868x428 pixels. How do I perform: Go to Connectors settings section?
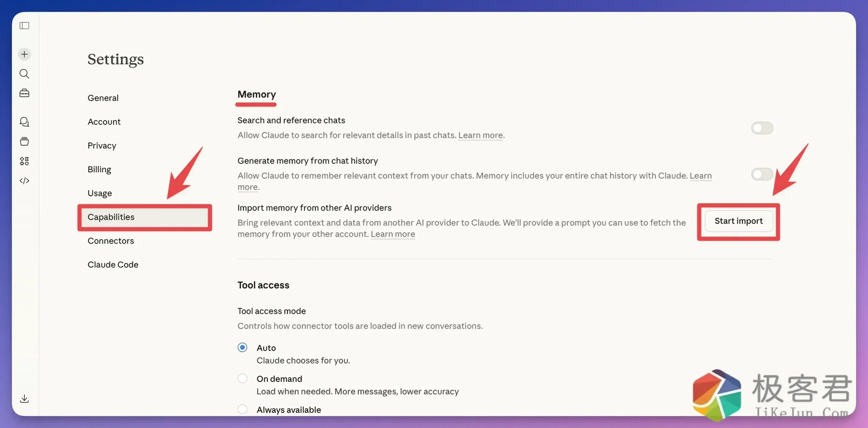click(x=111, y=241)
